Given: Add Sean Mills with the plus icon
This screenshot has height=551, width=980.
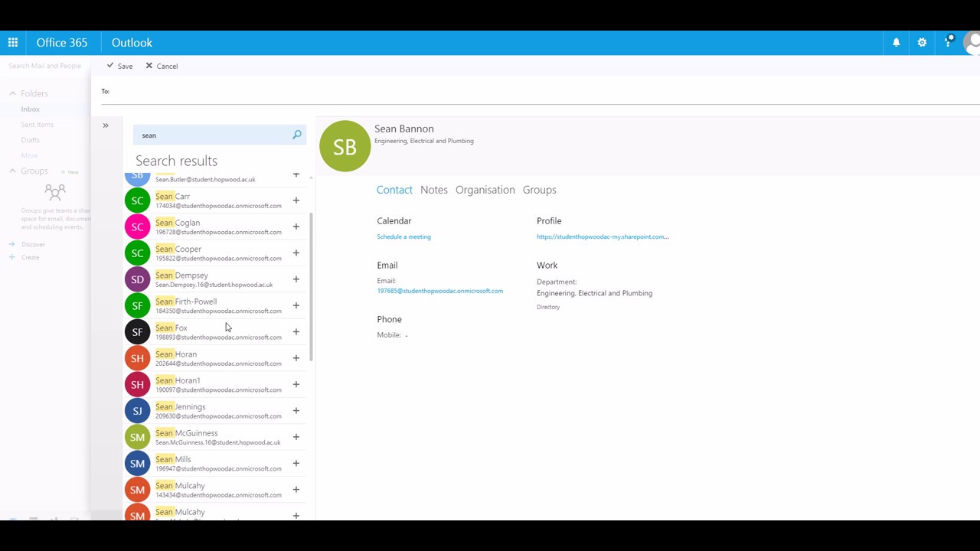Looking at the screenshot, I should pyautogui.click(x=296, y=463).
